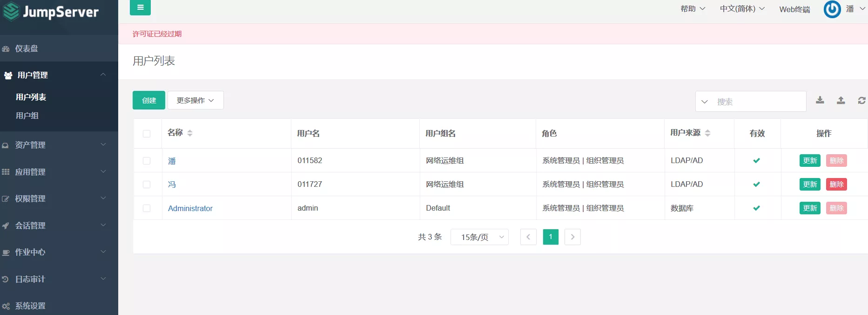Click the 创建 button
868x315 pixels.
(x=149, y=100)
